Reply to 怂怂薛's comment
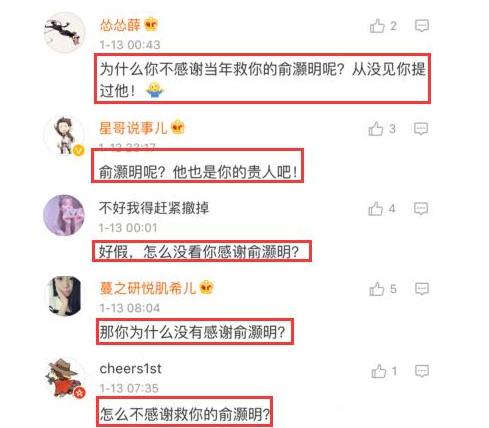 (422, 26)
